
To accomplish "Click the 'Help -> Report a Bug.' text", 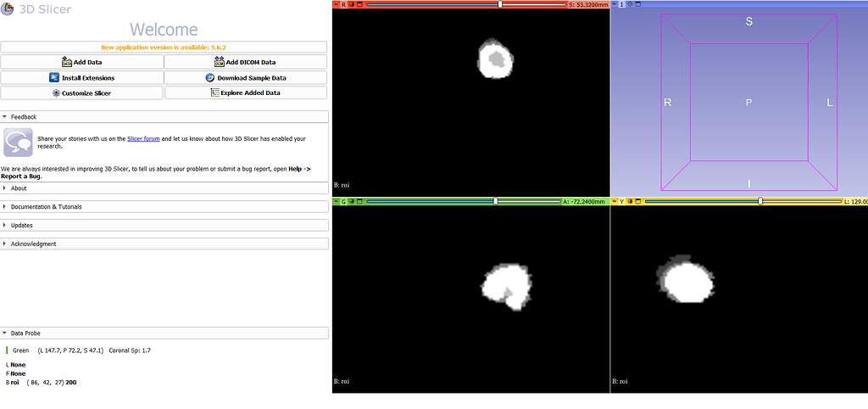I will tap(156, 172).
